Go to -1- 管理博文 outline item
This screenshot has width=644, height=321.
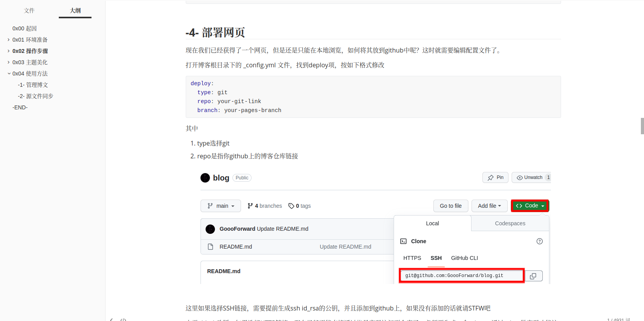point(33,85)
